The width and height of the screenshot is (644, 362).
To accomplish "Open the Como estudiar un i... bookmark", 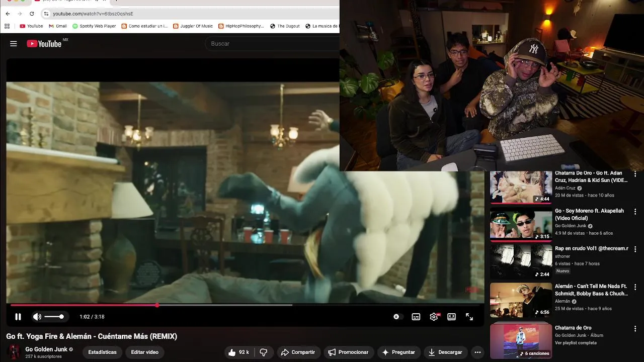I will 144,26.
